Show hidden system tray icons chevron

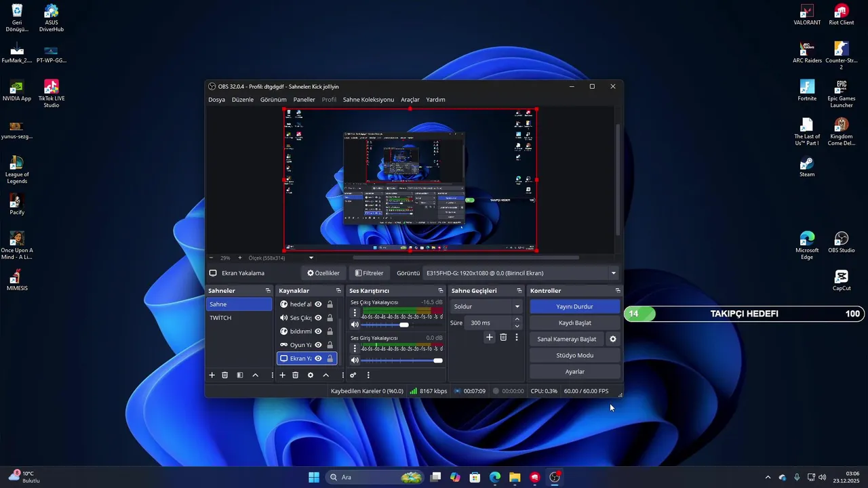click(x=768, y=477)
